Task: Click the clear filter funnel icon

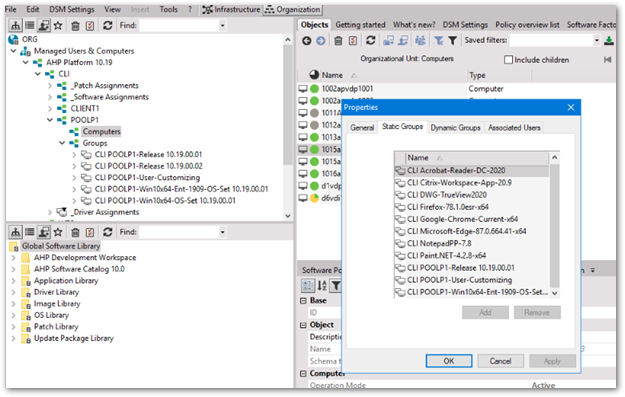Action: pyautogui.click(x=438, y=41)
